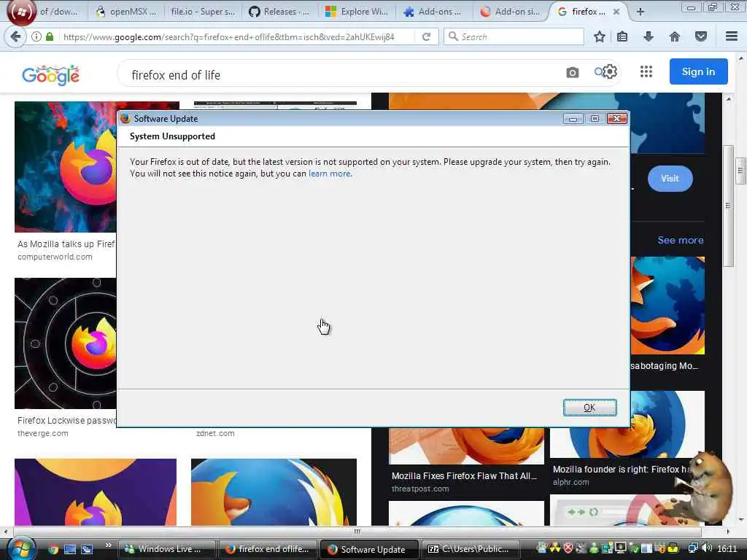Open the Google apps grid icon
Screen dimensions: 747x560
[646, 71]
